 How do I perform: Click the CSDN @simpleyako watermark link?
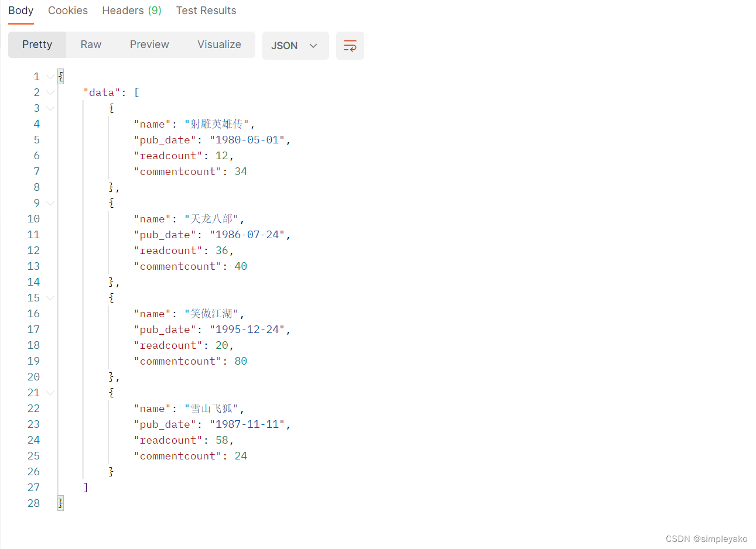[706, 538]
